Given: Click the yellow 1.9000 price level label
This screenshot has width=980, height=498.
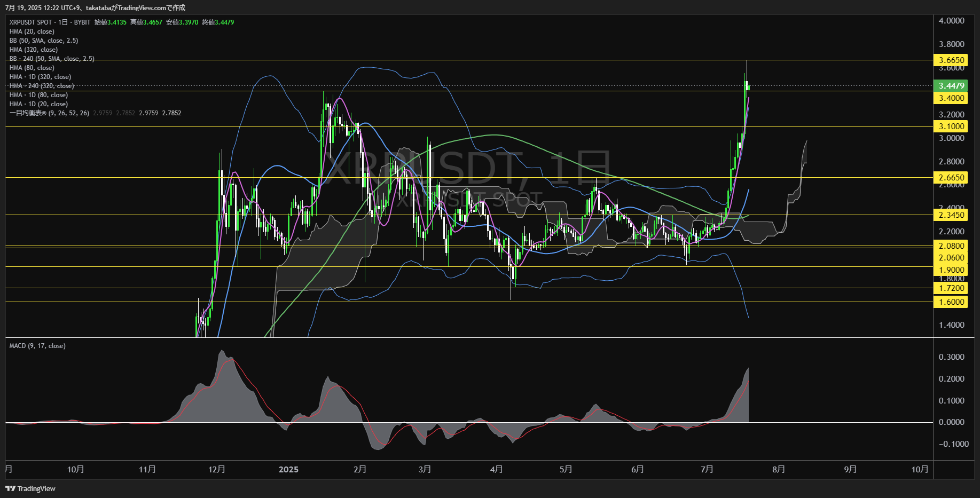Looking at the screenshot, I should (x=951, y=270).
